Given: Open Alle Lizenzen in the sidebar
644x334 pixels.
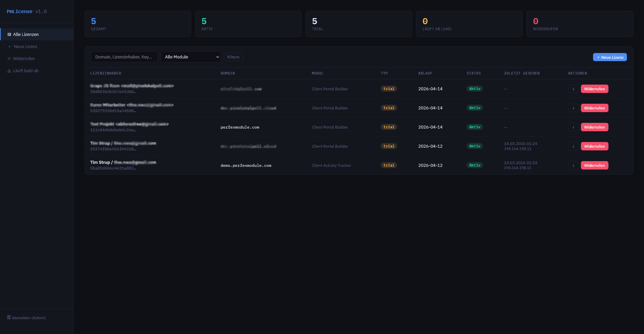Looking at the screenshot, I should tap(26, 35).
